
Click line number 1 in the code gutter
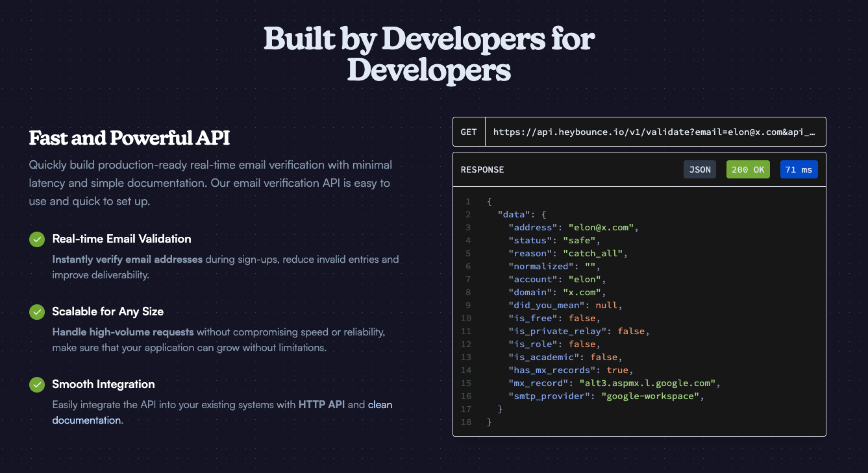pyautogui.click(x=468, y=201)
